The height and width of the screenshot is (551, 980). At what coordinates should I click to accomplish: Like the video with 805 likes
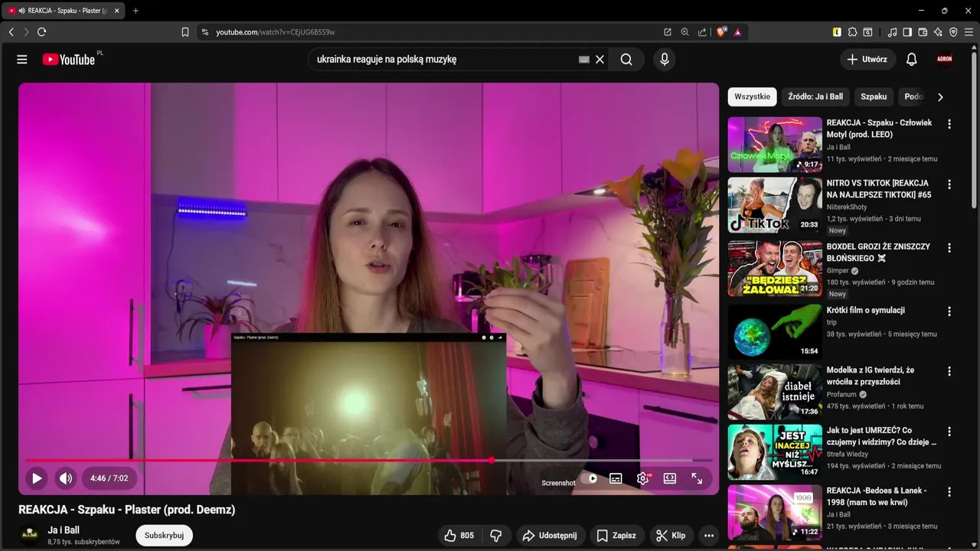click(459, 536)
